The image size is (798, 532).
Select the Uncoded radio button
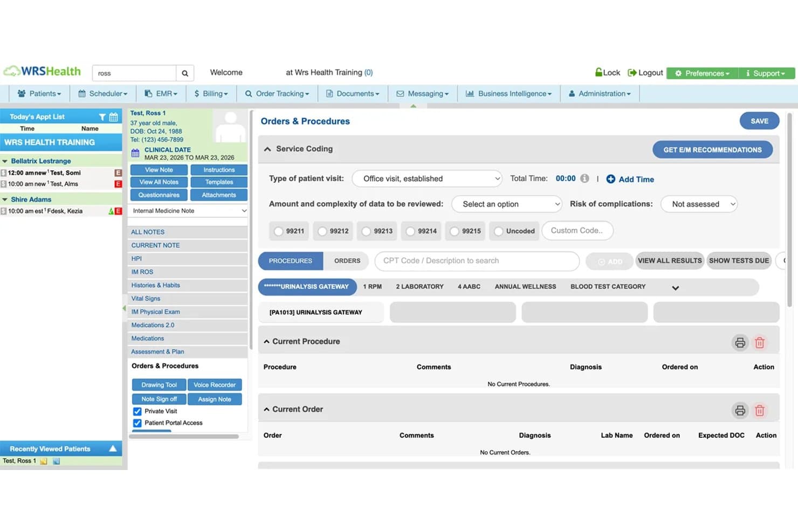pyautogui.click(x=499, y=231)
